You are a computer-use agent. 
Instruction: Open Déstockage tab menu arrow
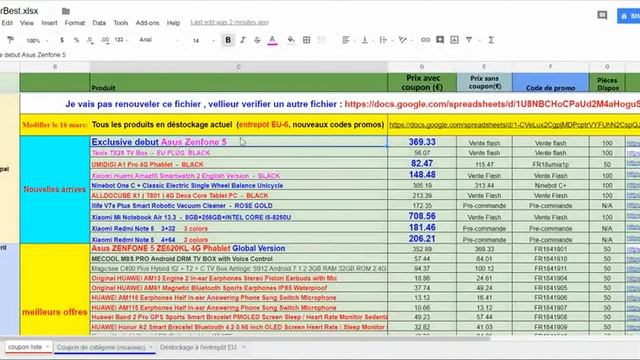(244, 347)
